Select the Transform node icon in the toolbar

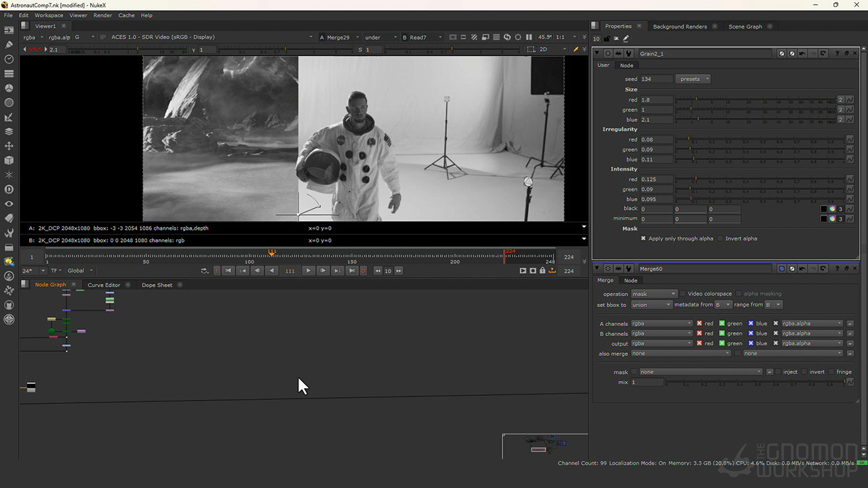pyautogui.click(x=9, y=146)
